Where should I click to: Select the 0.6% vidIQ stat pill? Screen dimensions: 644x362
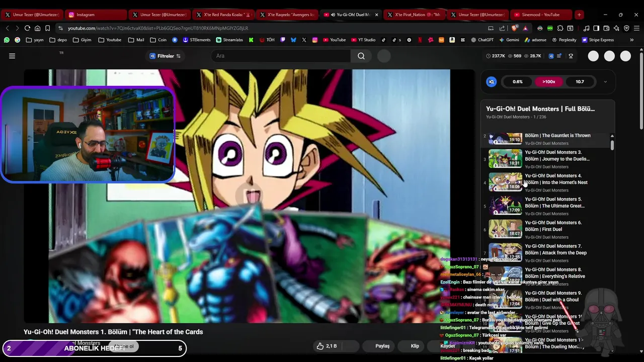point(518,81)
